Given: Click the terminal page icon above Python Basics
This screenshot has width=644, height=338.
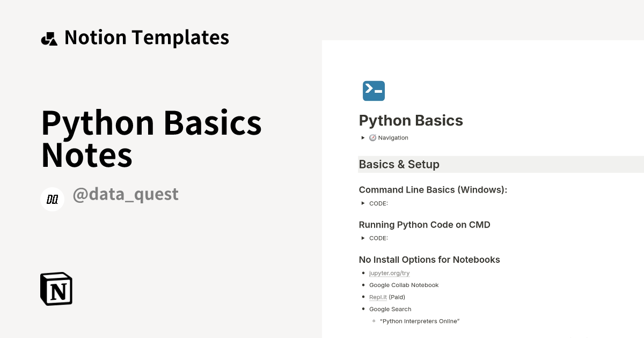Looking at the screenshot, I should pyautogui.click(x=374, y=91).
